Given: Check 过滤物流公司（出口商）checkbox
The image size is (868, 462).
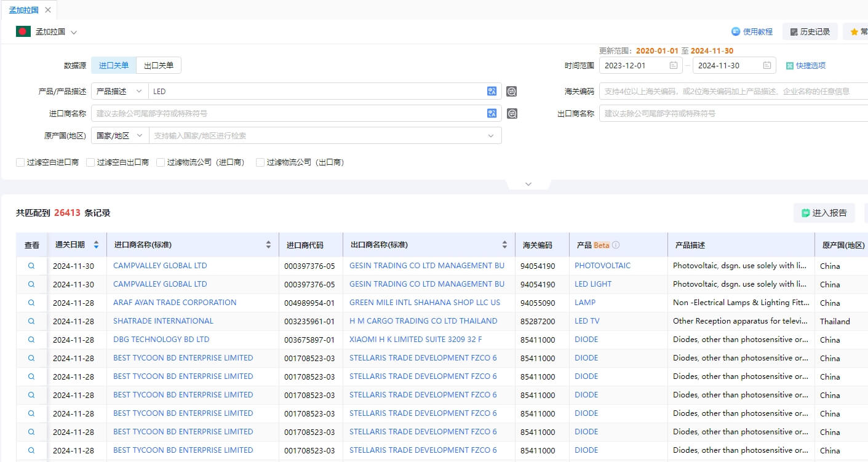Looking at the screenshot, I should pos(260,162).
